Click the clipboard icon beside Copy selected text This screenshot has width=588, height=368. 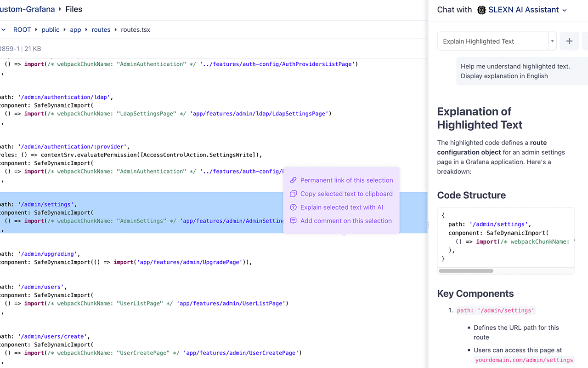point(294,194)
